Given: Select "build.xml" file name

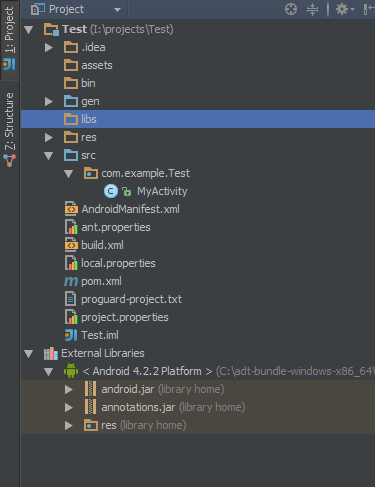Looking at the screenshot, I should [x=102, y=245].
